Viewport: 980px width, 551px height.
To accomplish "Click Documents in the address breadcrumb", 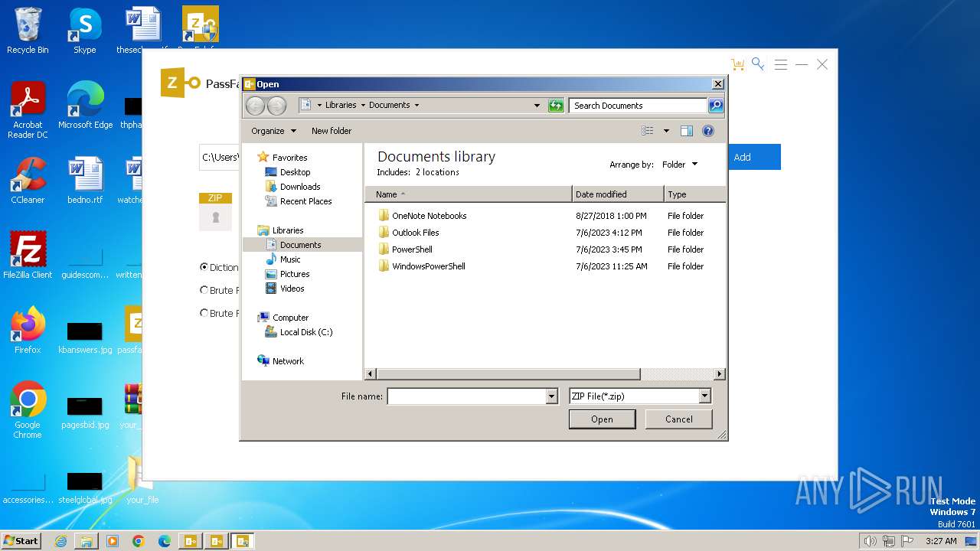I will click(x=390, y=106).
